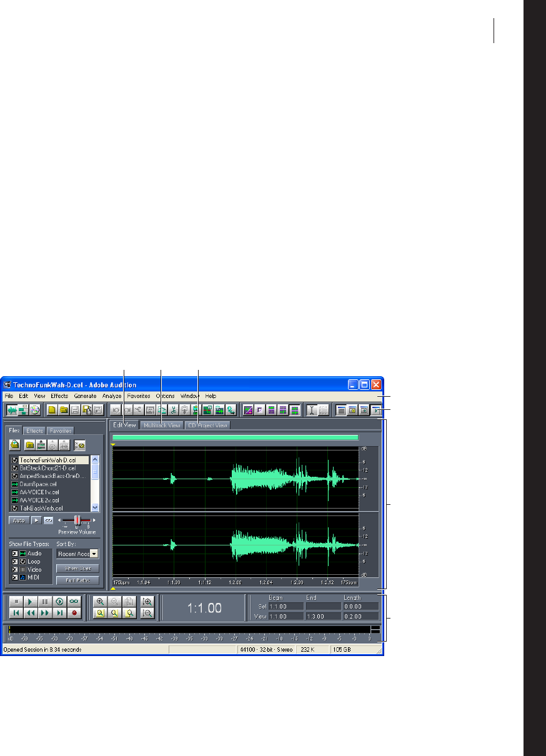Click file list scrollbar up arrow
This screenshot has height=756, width=546.
(95, 459)
